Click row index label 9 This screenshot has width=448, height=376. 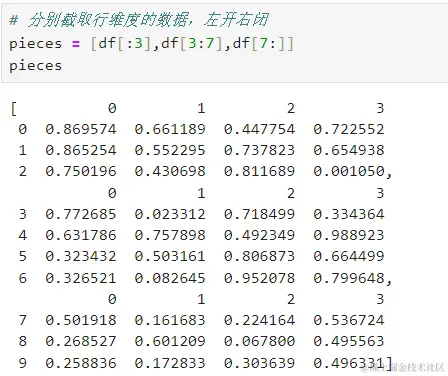[22, 363]
